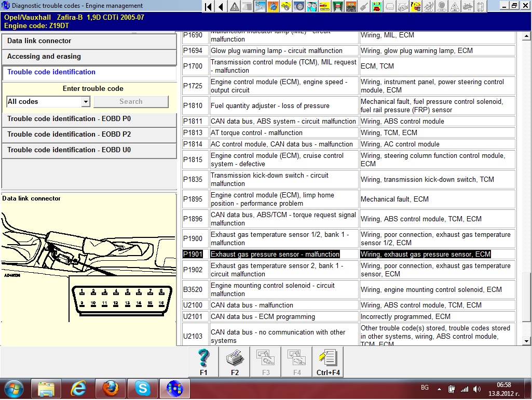The height and width of the screenshot is (400, 532).
Task: Click the wheel/tyre toolbar icon
Action: click(299, 7)
